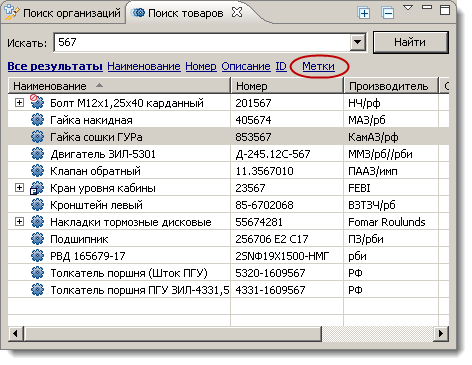Select the Гайка сошки ГУРа row name
Image resolution: width=472 pixels, height=365 pixels.
[x=96, y=137]
